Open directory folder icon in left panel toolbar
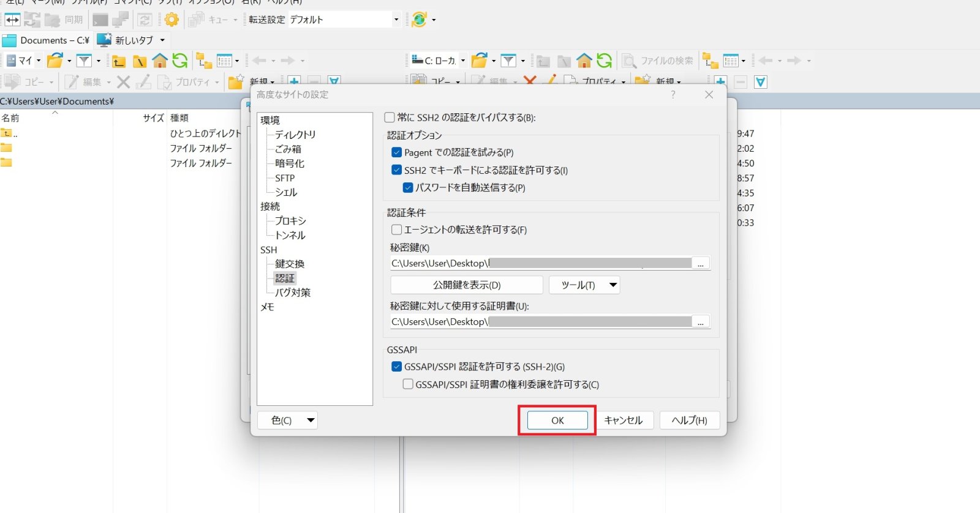 pos(55,61)
